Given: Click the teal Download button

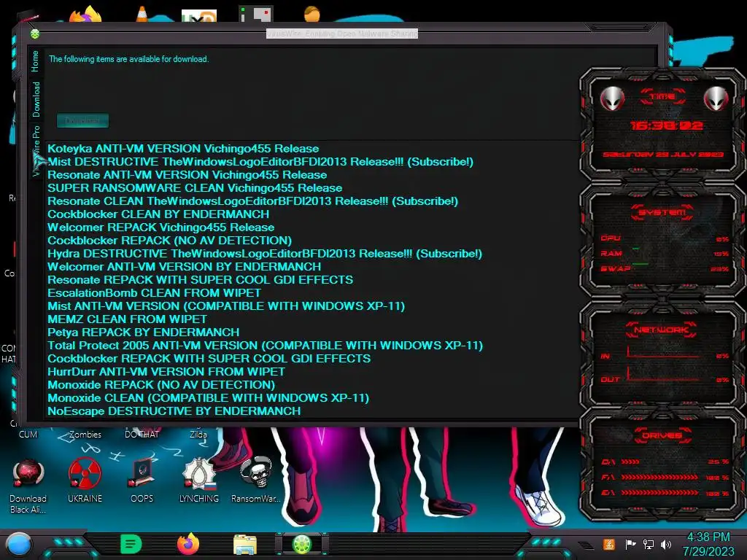Looking at the screenshot, I should pos(82,120).
